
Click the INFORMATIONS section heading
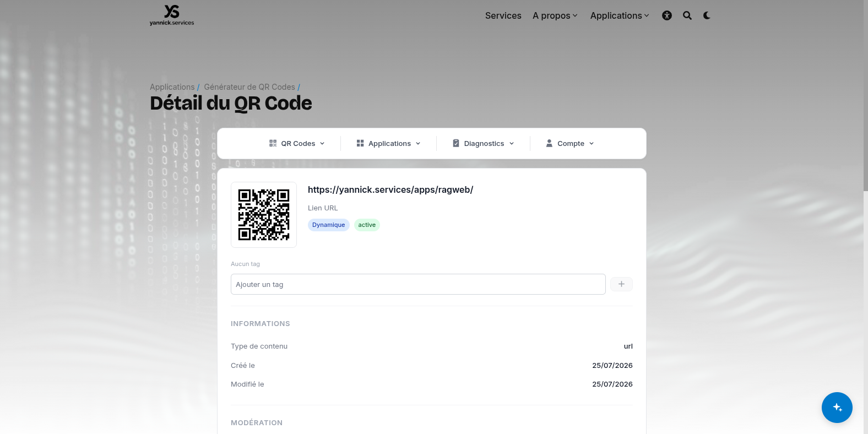coord(261,324)
